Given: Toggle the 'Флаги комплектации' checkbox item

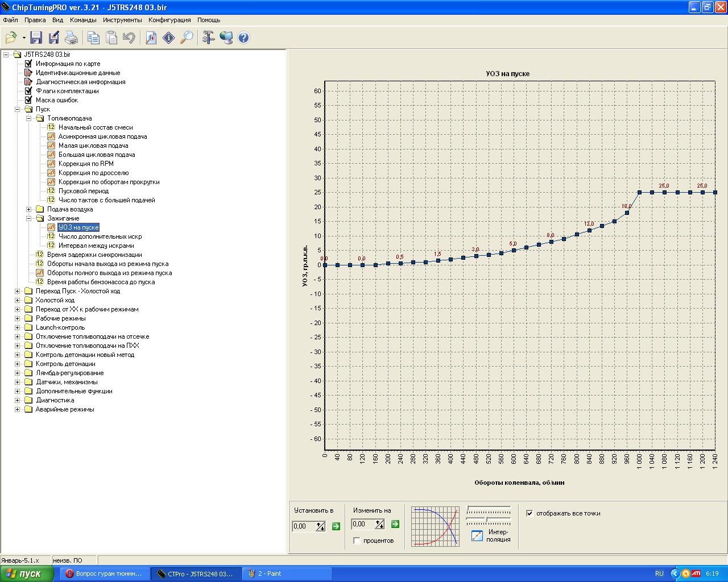Looking at the screenshot, I should (28, 91).
